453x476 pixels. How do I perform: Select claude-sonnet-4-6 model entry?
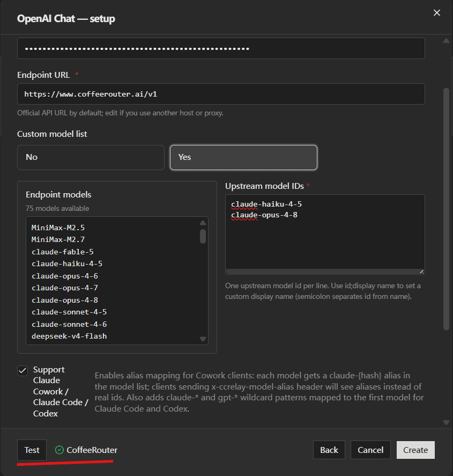coord(69,324)
